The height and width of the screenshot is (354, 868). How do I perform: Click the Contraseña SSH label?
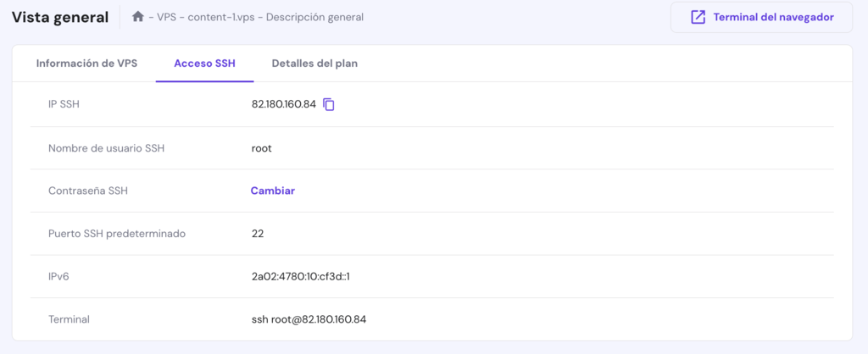click(88, 191)
